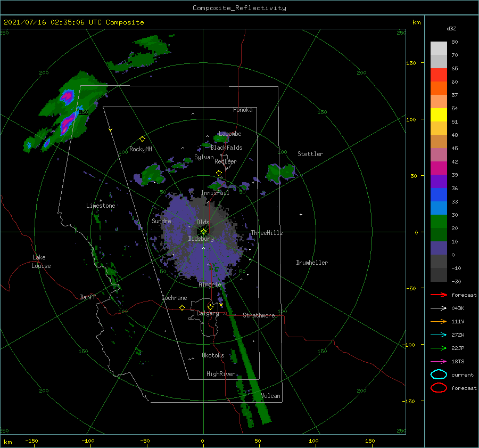Image resolution: width=479 pixels, height=448 pixels.
Task: Click the dBZ legend heading
Action: tap(451, 29)
